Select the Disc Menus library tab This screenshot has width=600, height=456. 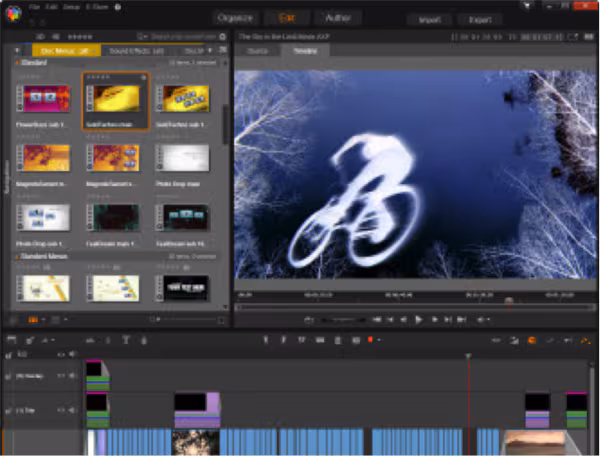click(x=64, y=50)
